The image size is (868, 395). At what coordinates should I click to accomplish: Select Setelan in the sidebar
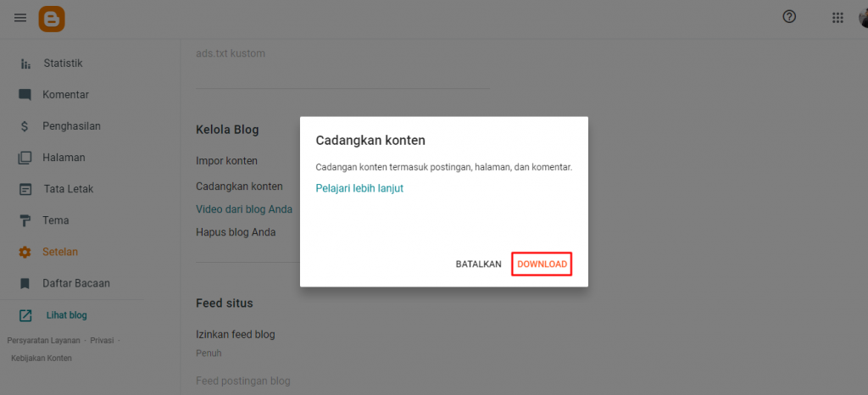60,252
